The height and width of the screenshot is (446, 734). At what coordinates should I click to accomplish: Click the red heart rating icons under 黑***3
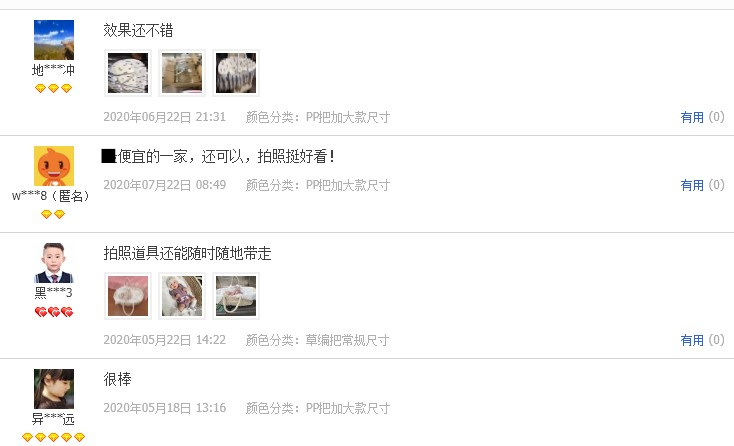[54, 312]
